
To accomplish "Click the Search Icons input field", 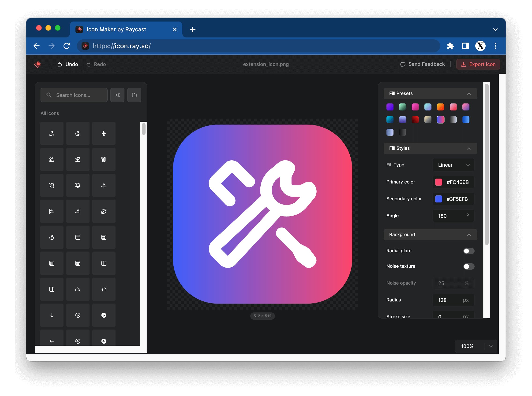I will click(74, 94).
